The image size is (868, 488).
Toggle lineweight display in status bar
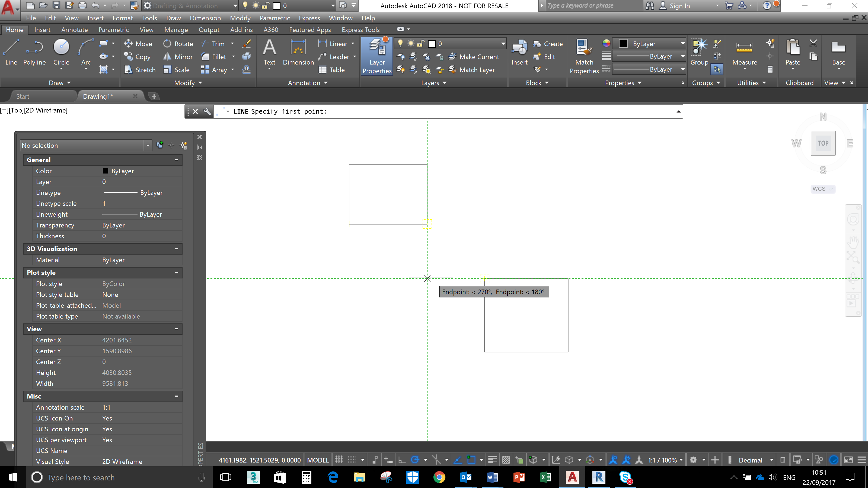coord(492,460)
